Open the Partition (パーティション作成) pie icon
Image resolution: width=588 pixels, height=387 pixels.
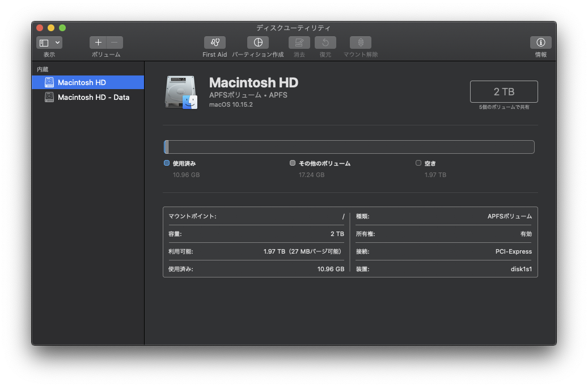[258, 43]
